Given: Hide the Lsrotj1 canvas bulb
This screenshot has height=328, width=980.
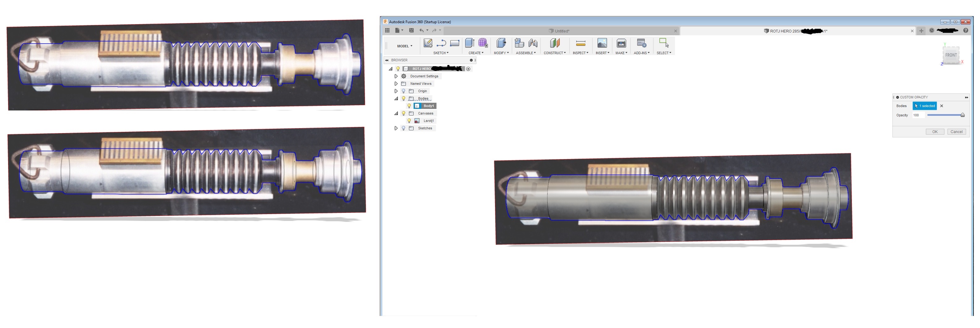Looking at the screenshot, I should pos(409,121).
